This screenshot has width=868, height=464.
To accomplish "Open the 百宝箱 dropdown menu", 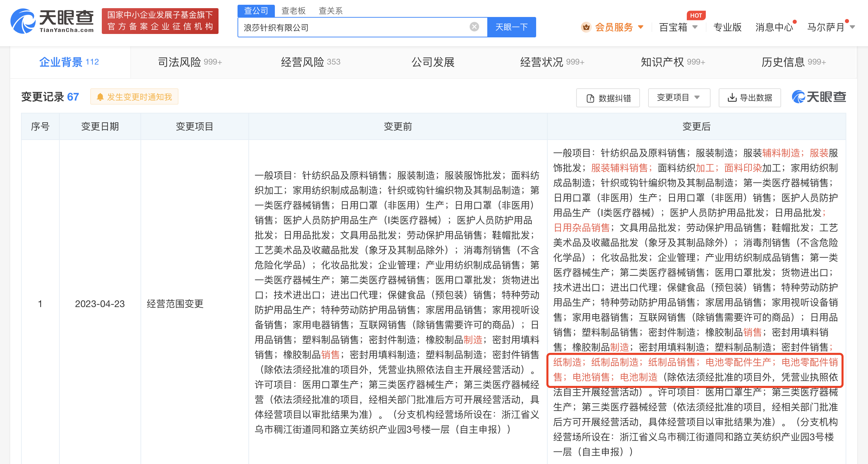I will tap(695, 27).
